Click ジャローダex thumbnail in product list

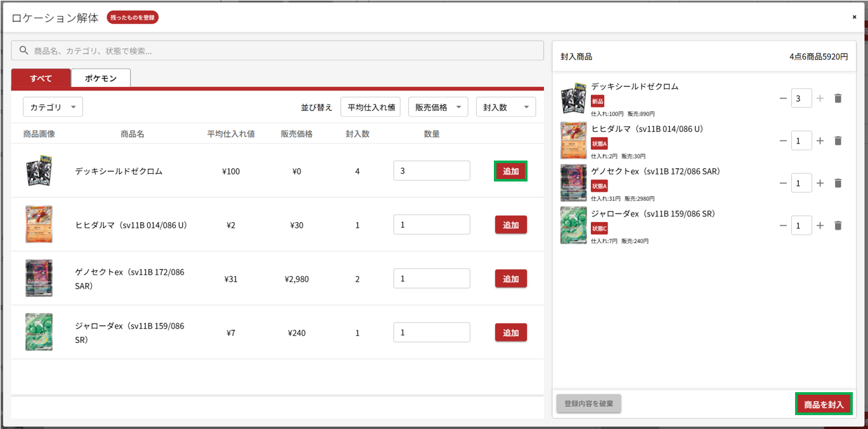tap(39, 332)
